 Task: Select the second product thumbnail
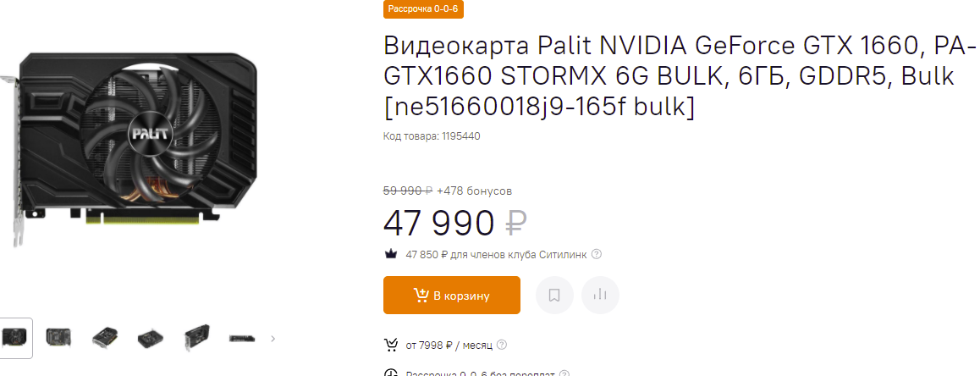tap(58, 338)
